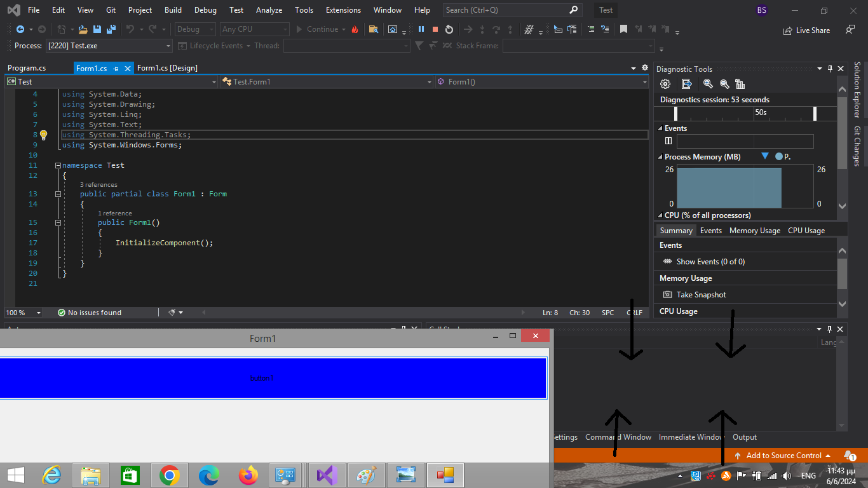Viewport: 868px width, 488px height.
Task: Save all files using toolbar icon
Action: 111,29
